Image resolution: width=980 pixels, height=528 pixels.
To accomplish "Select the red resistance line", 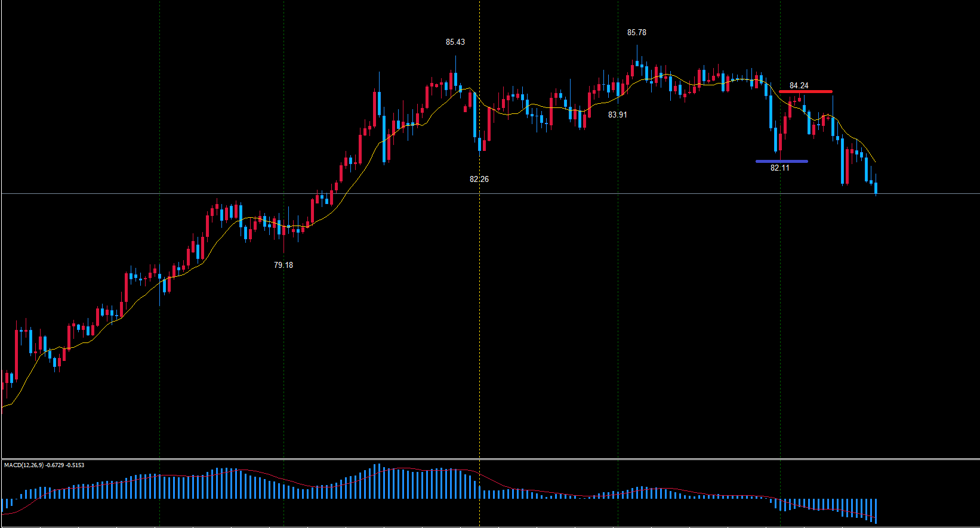I will pyautogui.click(x=805, y=92).
